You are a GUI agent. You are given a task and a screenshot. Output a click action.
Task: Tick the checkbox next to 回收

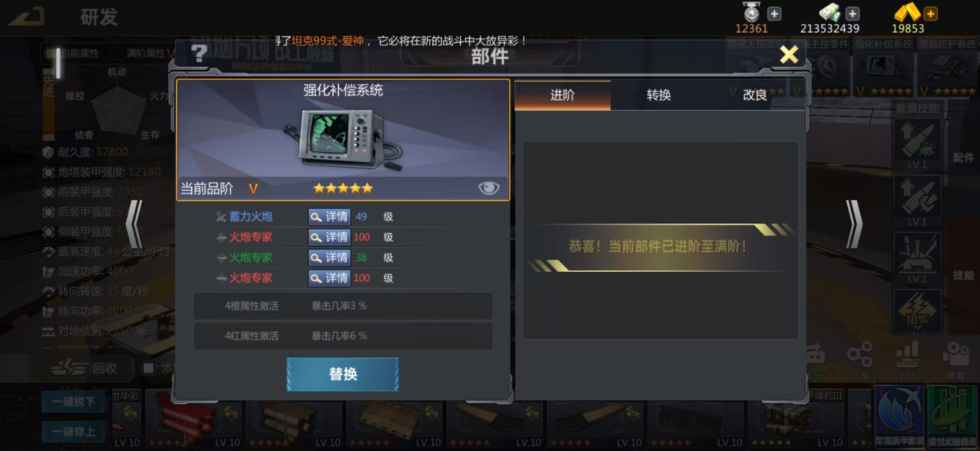tap(148, 368)
